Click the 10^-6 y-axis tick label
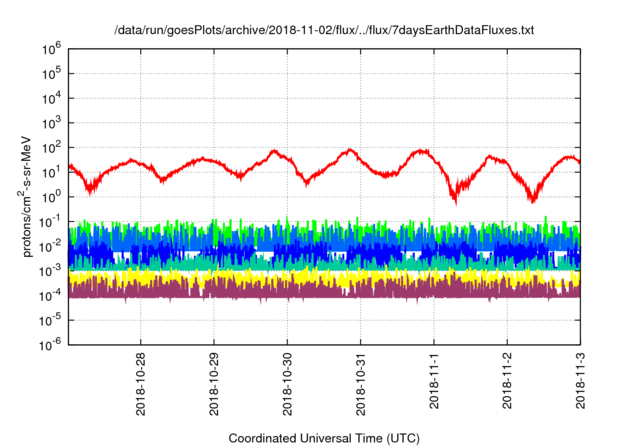Image resolution: width=640 pixels, height=448 pixels. pyautogui.click(x=51, y=345)
